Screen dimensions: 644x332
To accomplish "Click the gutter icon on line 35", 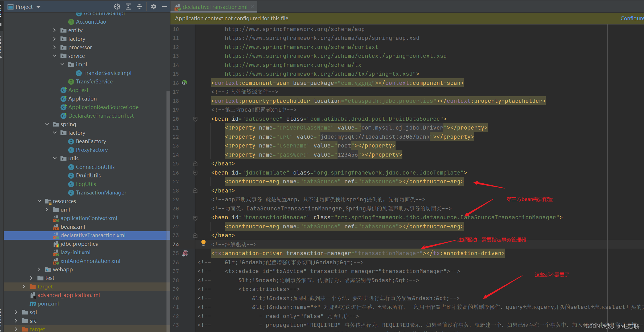I will 185,253.
